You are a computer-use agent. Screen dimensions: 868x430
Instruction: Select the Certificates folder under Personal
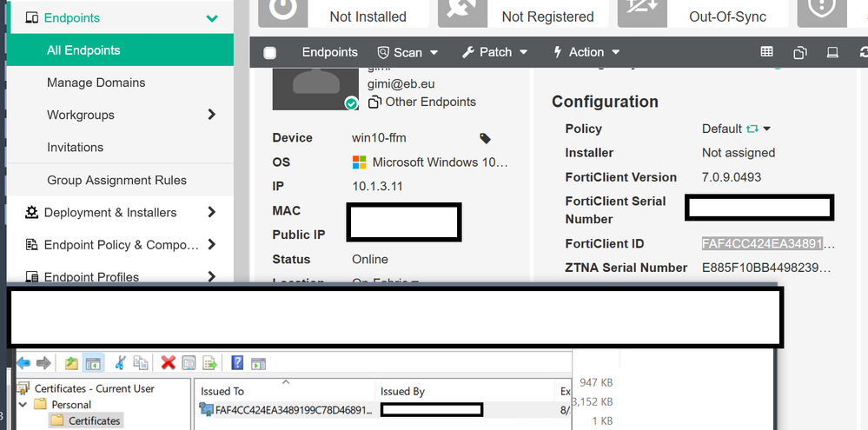click(94, 420)
